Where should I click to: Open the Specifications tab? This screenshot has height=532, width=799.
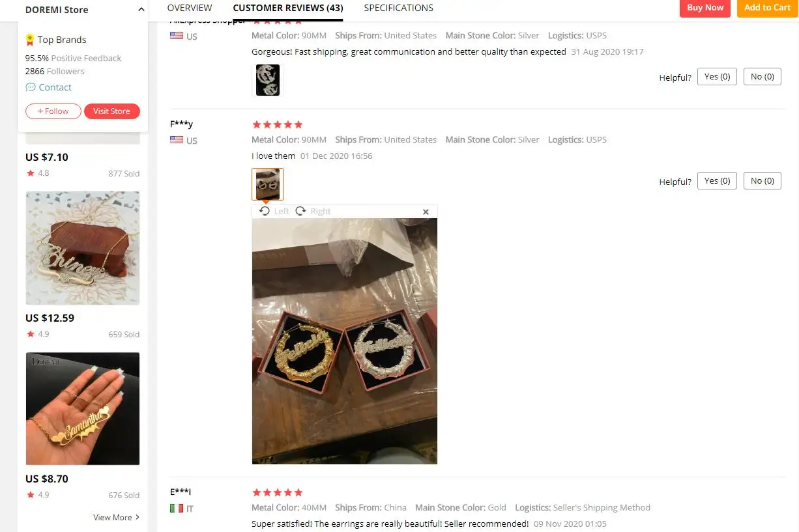click(398, 8)
